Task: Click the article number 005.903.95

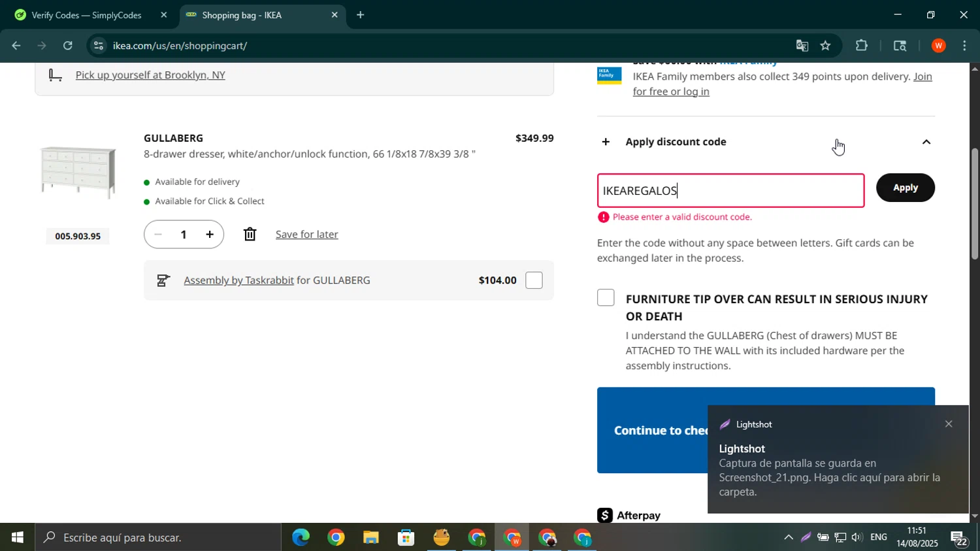Action: tap(78, 236)
